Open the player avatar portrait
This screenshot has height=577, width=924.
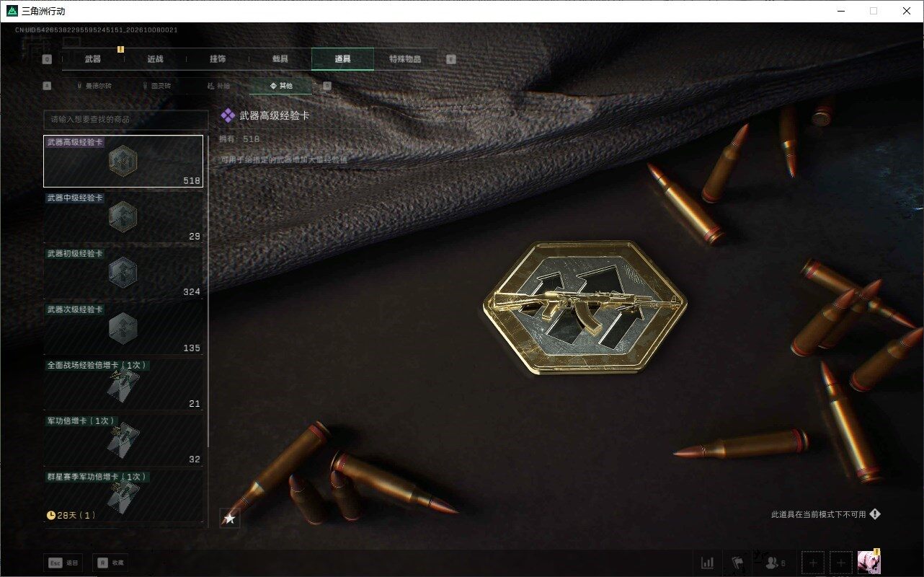(869, 563)
